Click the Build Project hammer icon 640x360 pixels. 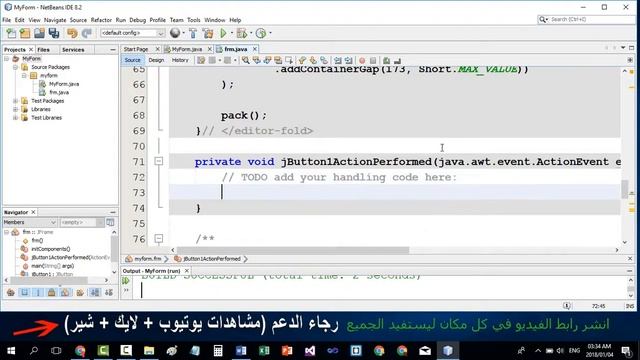click(x=193, y=33)
